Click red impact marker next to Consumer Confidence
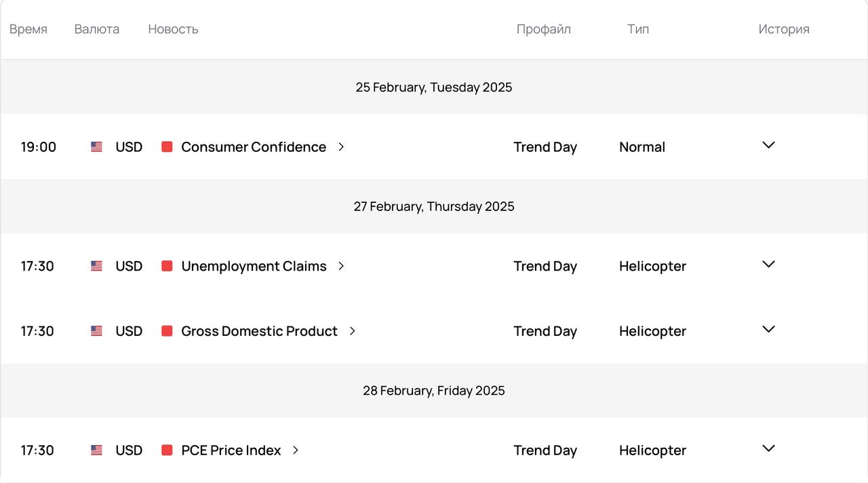 coord(167,147)
